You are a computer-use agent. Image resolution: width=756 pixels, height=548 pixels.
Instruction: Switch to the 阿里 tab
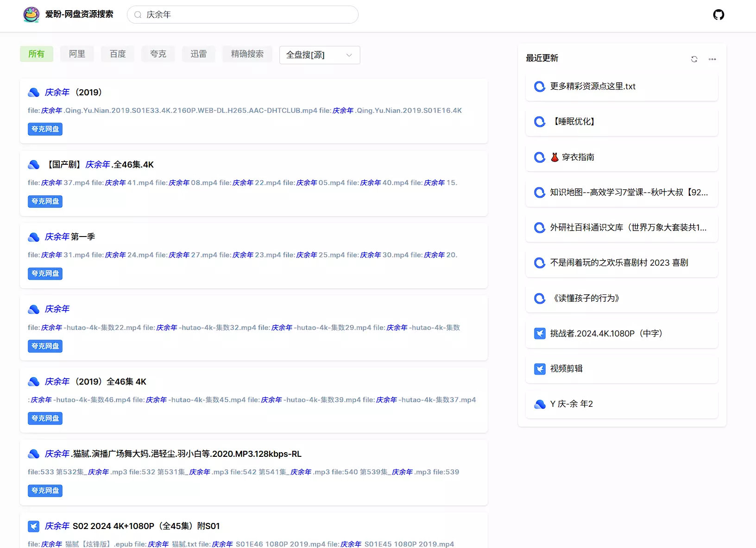pos(77,54)
